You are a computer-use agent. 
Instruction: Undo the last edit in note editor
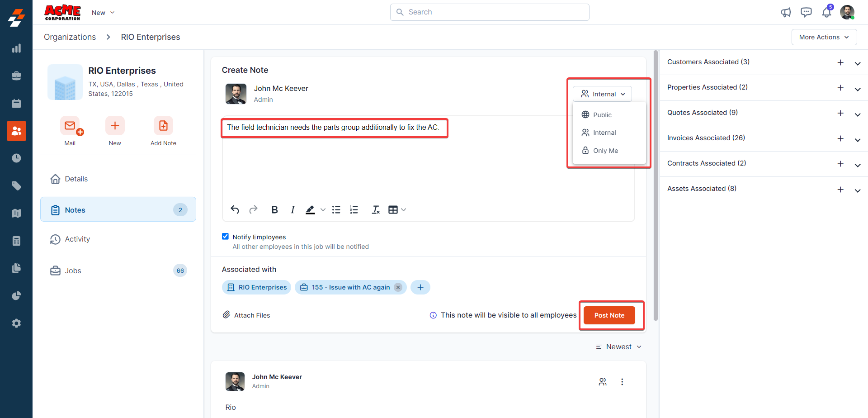[x=235, y=209]
